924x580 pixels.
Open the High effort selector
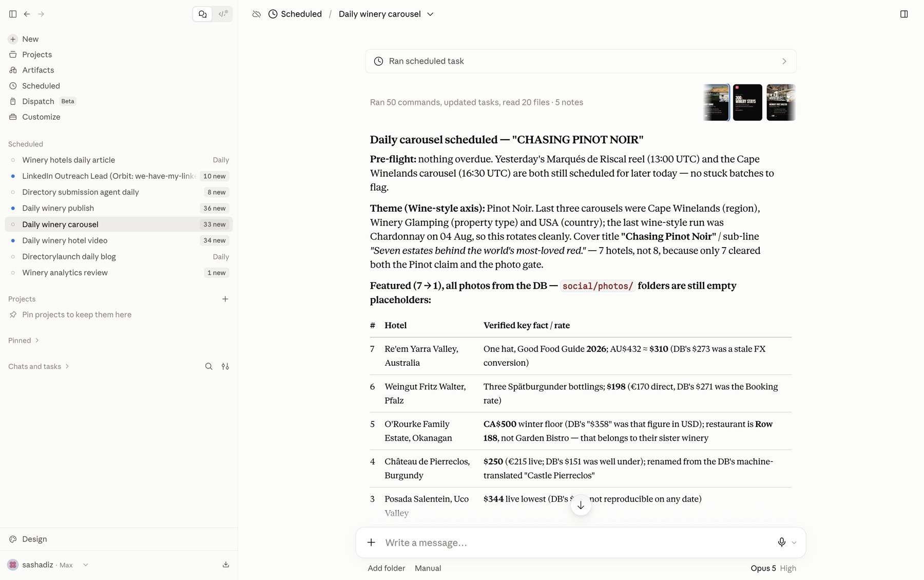pos(788,568)
